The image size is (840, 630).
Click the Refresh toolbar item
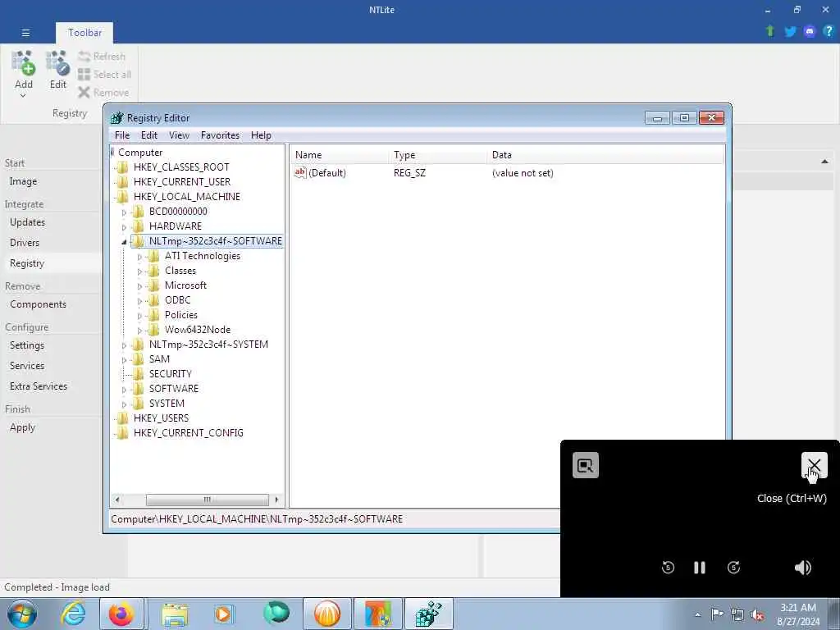point(102,57)
